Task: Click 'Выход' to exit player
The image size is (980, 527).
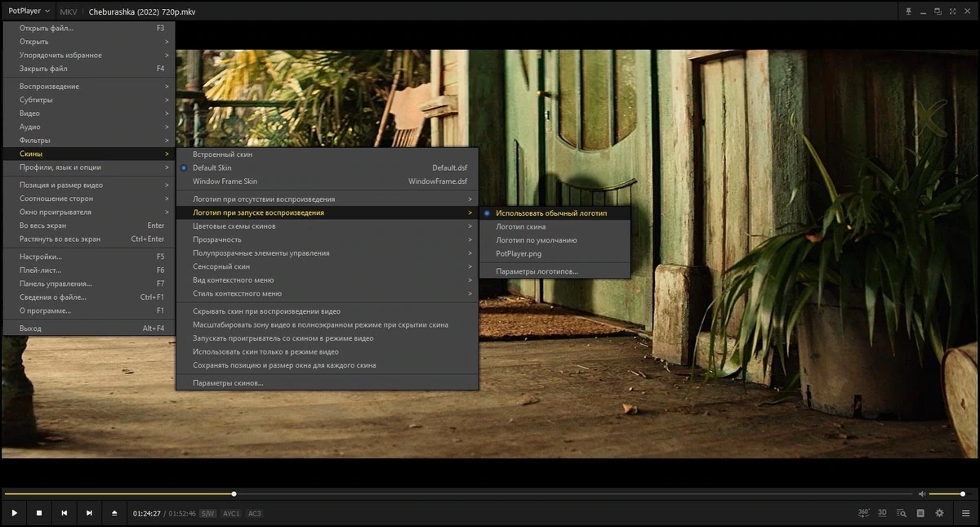Action: (x=88, y=328)
